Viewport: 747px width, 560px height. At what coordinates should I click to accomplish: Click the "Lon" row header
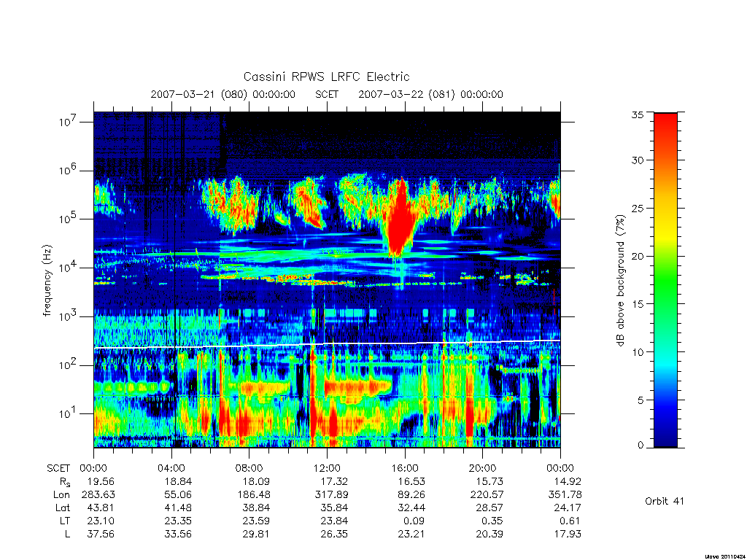point(61,495)
